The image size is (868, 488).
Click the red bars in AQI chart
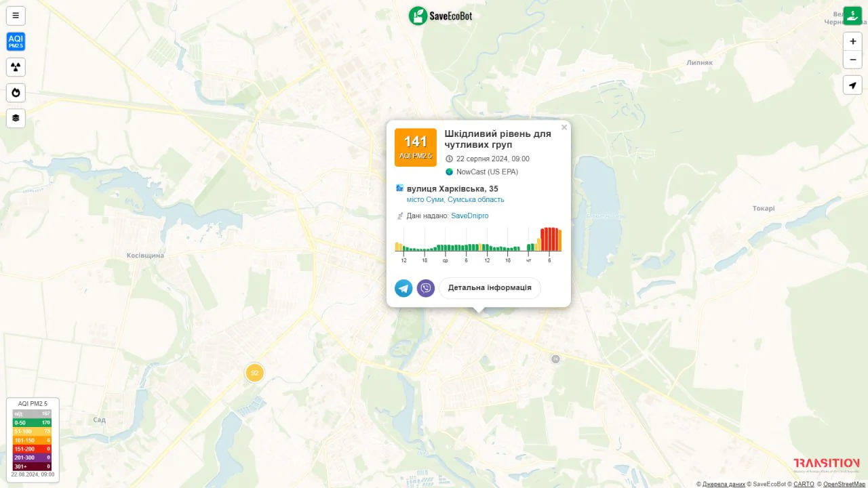549,240
